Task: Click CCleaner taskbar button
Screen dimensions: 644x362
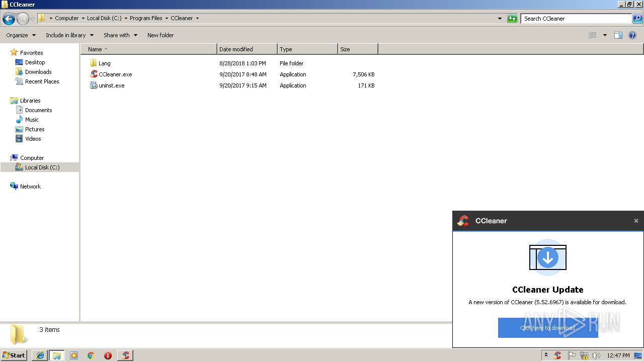Action: pos(125,355)
